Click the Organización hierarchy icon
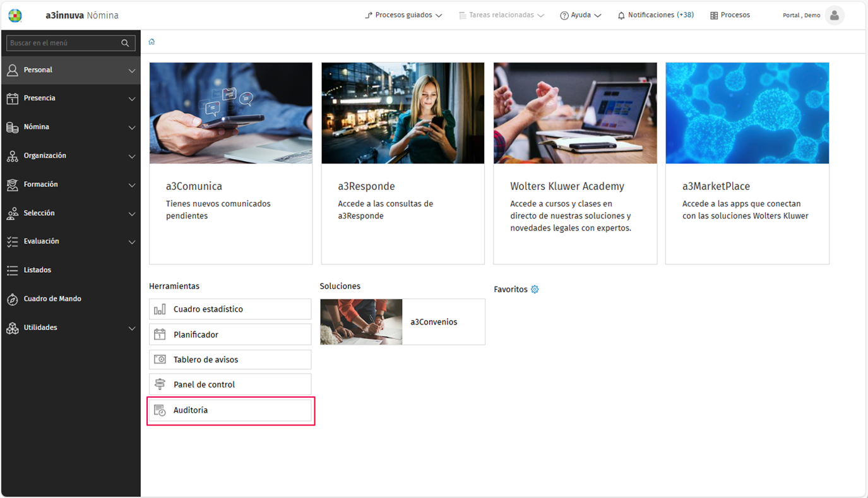868x498 pixels. point(13,156)
